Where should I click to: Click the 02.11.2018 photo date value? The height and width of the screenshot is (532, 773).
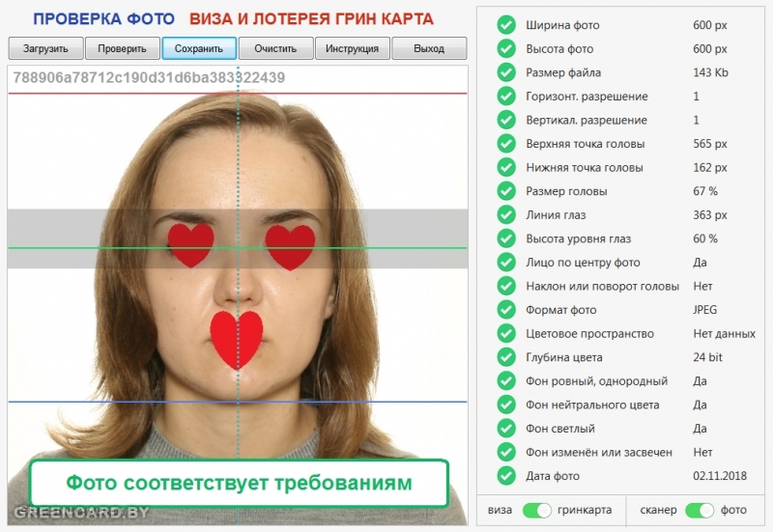click(x=720, y=476)
